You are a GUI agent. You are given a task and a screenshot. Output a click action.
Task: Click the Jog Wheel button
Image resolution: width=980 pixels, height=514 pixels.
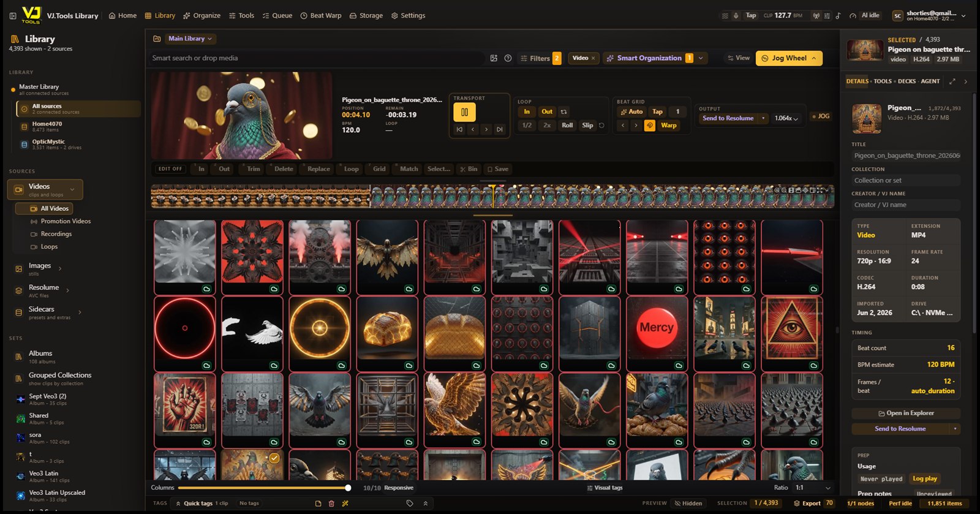point(789,58)
